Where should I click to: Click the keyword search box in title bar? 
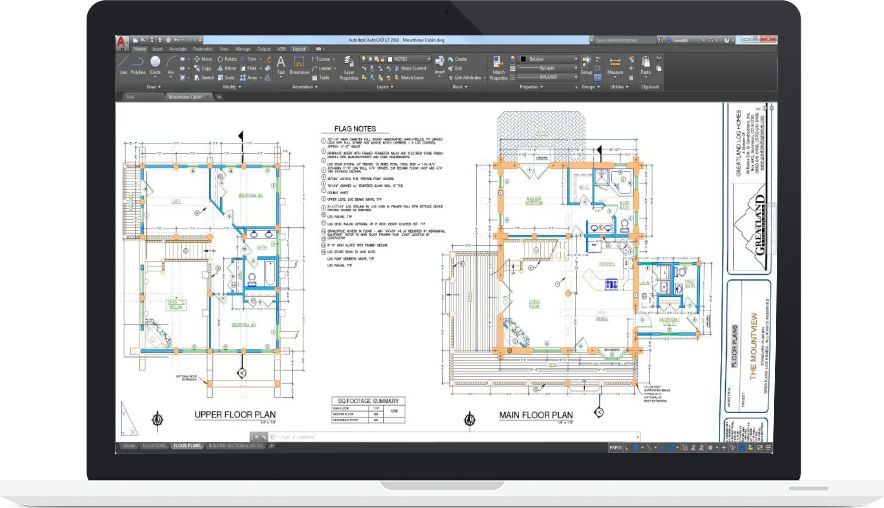625,40
